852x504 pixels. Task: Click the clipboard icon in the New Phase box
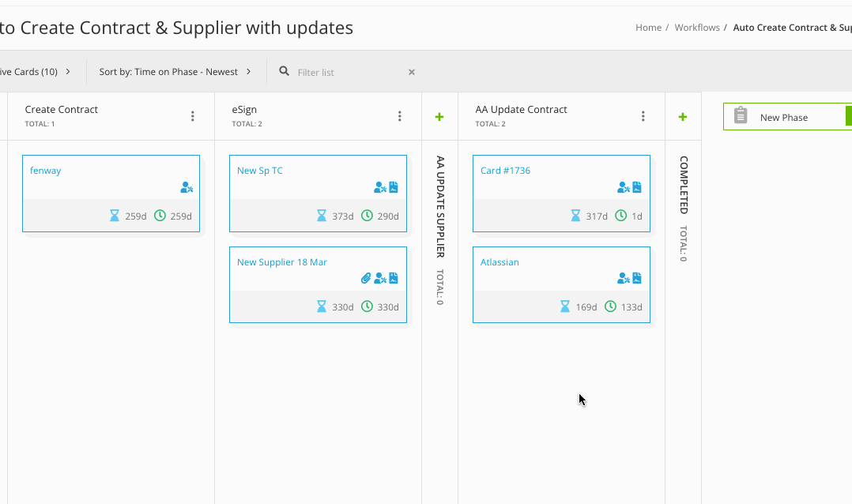(x=741, y=115)
